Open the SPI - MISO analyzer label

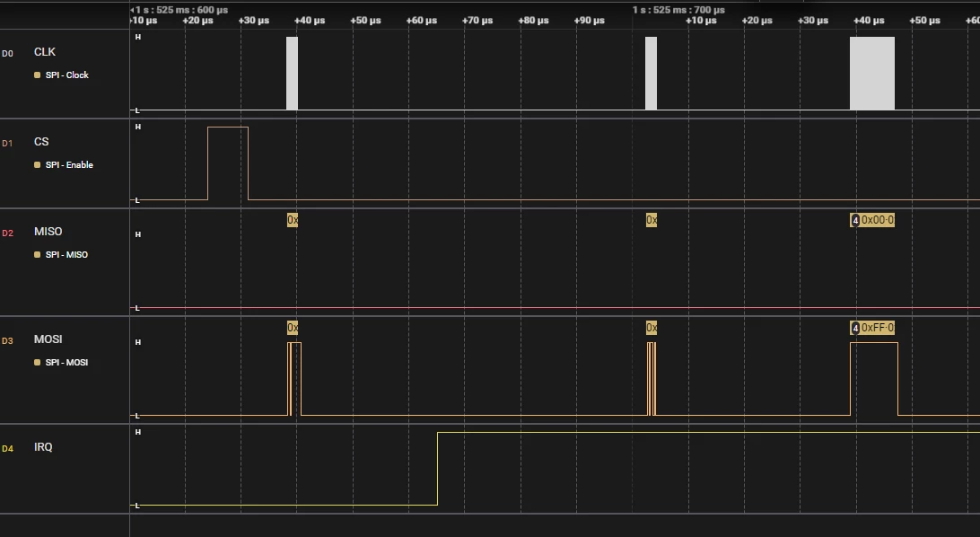tap(66, 255)
